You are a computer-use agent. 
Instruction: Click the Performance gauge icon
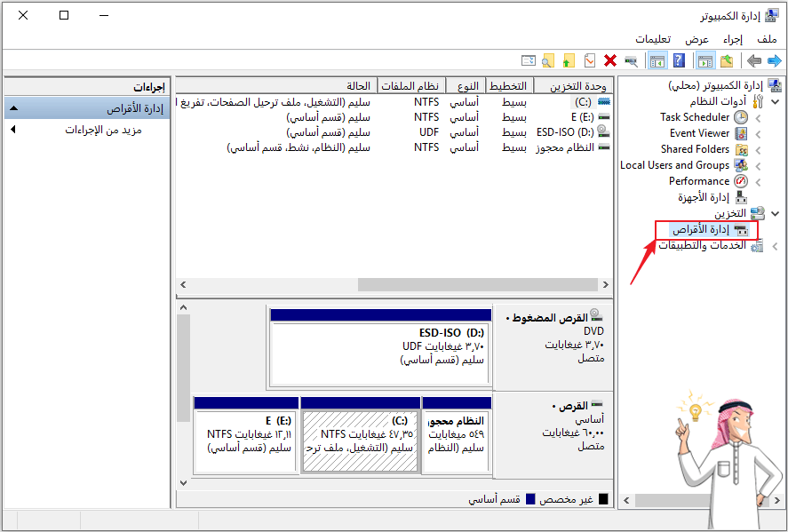tap(741, 181)
